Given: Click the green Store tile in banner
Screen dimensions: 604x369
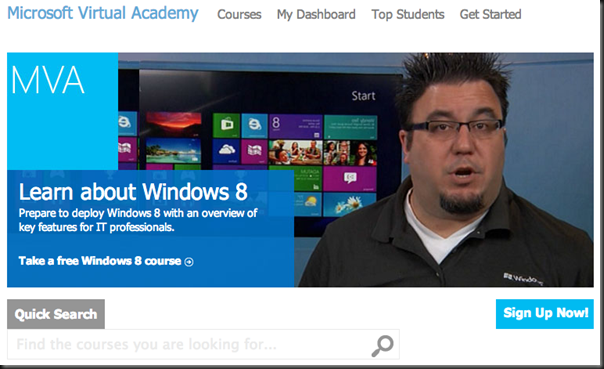Looking at the screenshot, I should 226,125.
